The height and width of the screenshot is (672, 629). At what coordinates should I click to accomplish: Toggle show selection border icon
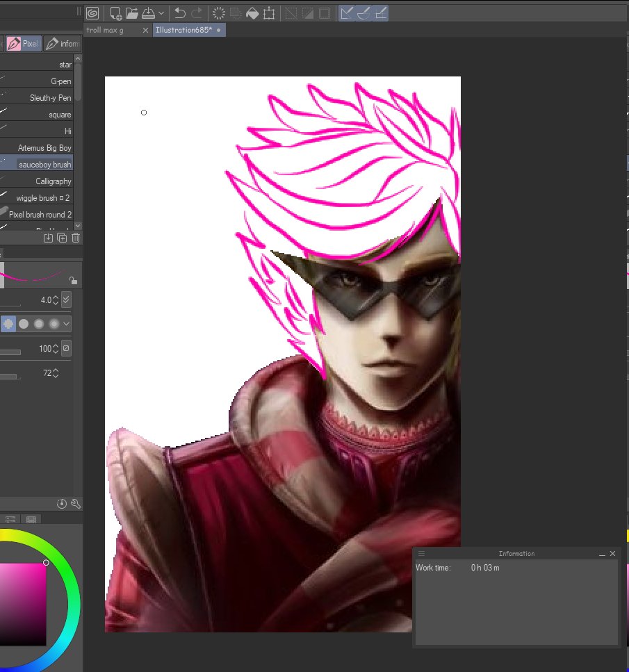325,13
